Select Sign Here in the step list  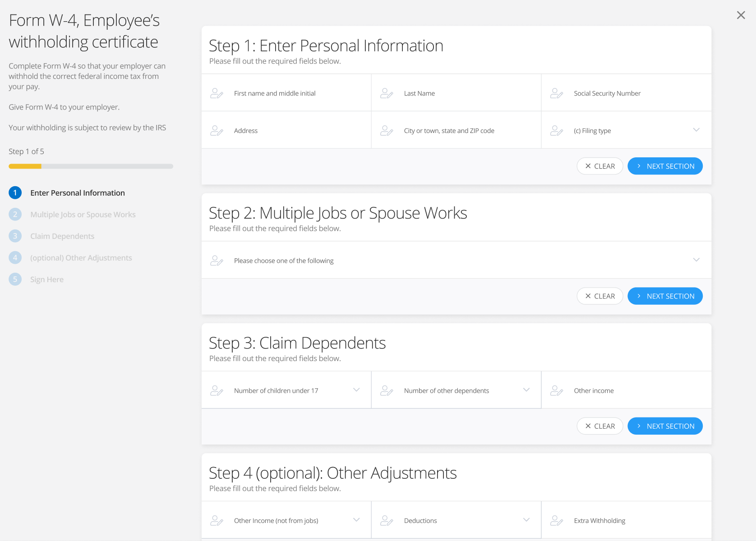click(x=46, y=279)
